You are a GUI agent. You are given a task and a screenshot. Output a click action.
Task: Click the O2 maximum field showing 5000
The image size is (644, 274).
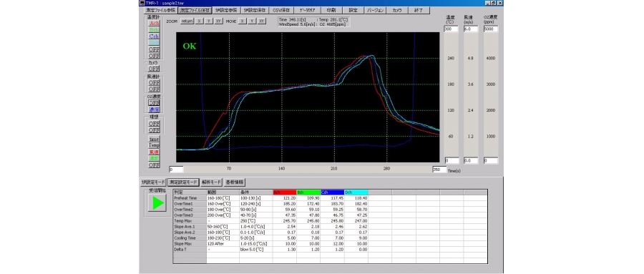pyautogui.click(x=491, y=29)
